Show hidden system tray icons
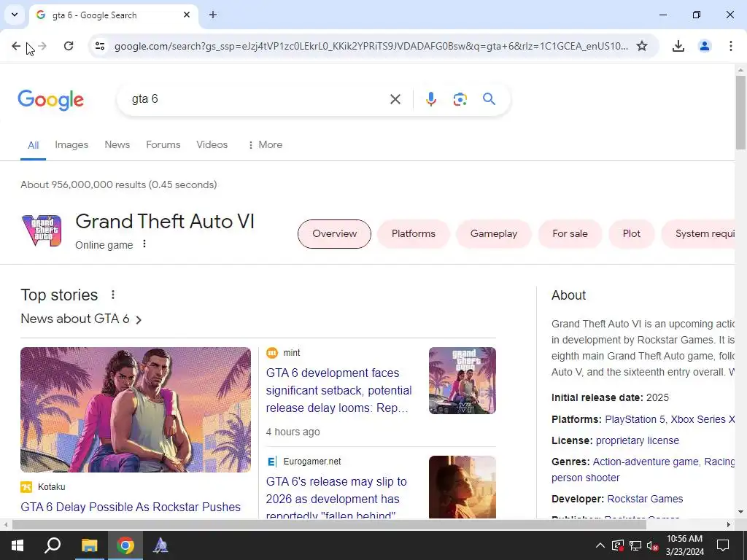 600,545
